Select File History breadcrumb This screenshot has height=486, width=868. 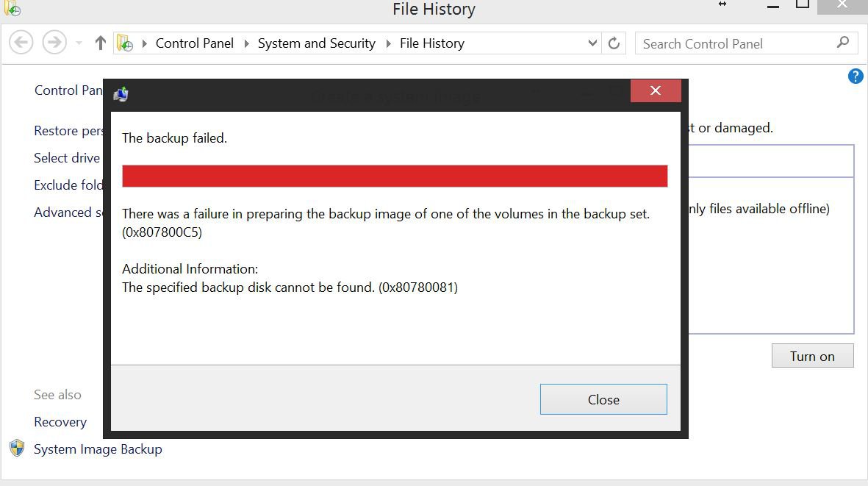431,43
